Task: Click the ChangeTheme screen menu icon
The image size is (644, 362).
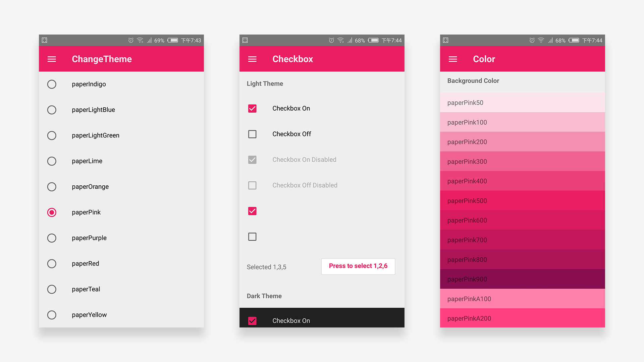Action: [x=52, y=59]
